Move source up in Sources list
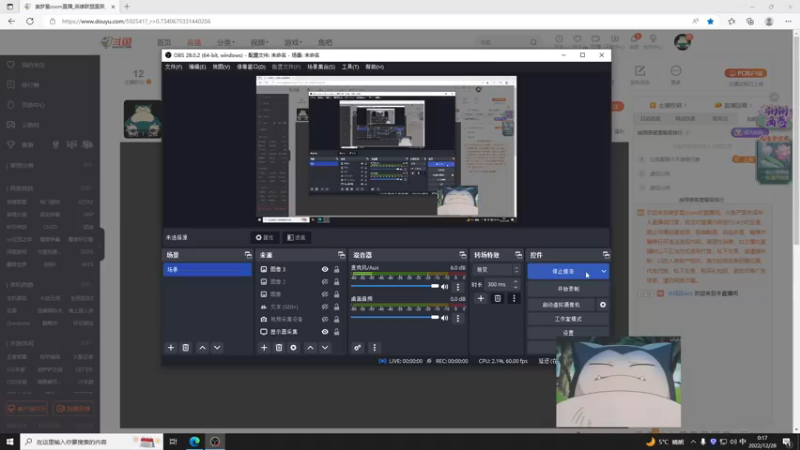 pyautogui.click(x=310, y=347)
